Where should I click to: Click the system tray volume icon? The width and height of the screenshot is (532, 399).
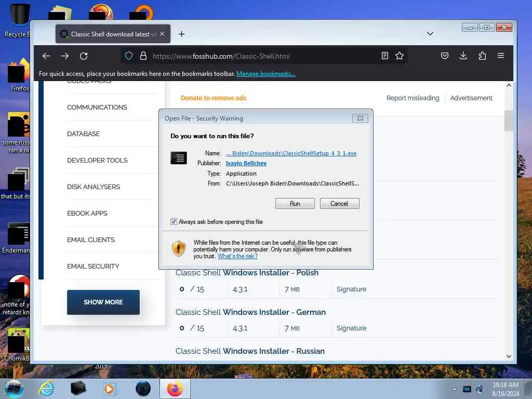point(480,389)
